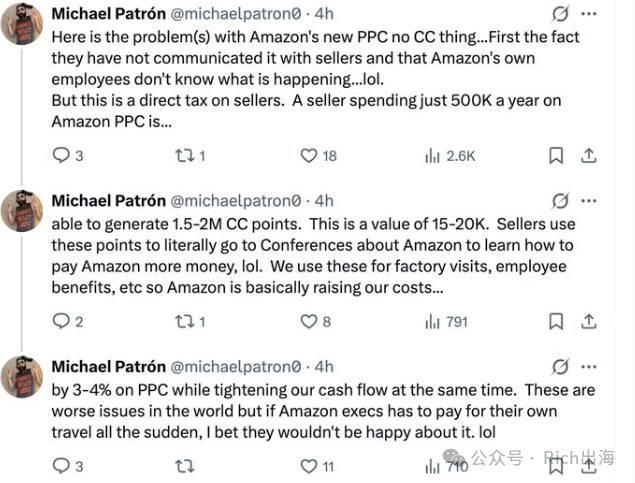Open more options menu on first tweet

588,14
